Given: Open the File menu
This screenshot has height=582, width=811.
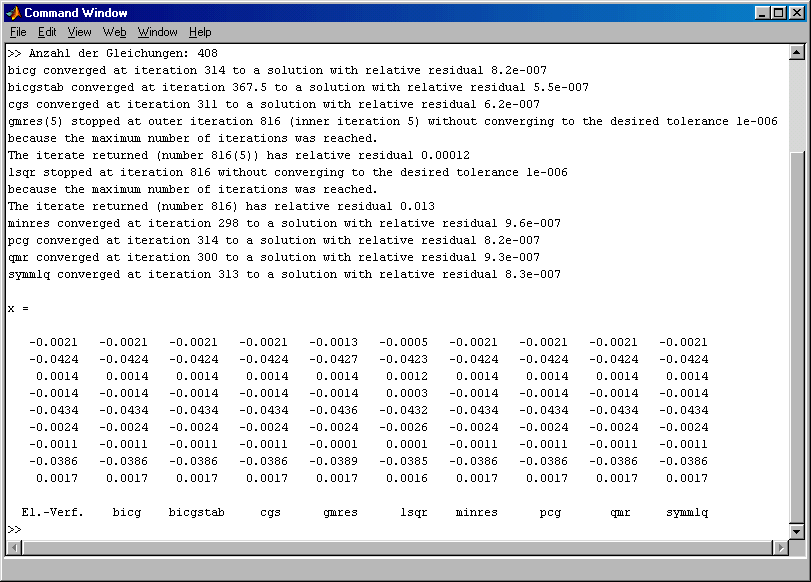Looking at the screenshot, I should 17,31.
